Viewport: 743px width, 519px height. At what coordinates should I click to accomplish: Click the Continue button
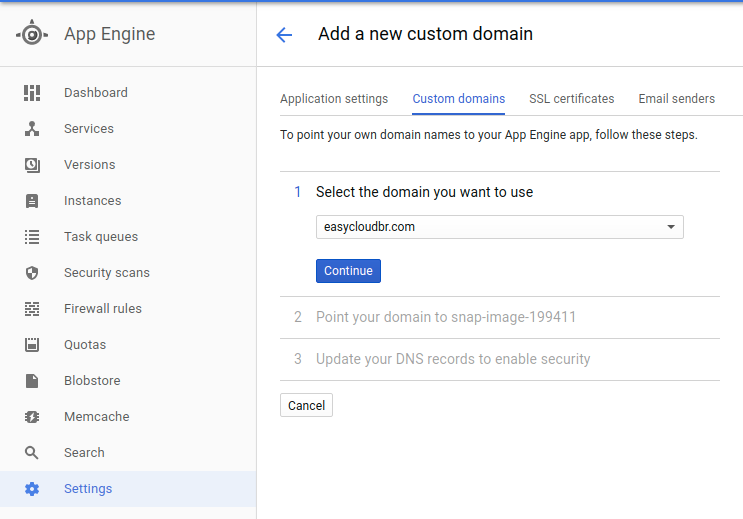(x=348, y=271)
